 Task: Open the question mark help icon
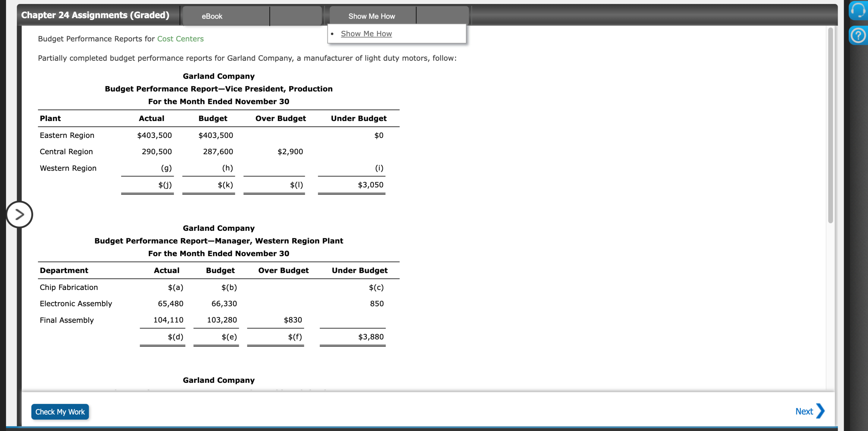point(858,35)
